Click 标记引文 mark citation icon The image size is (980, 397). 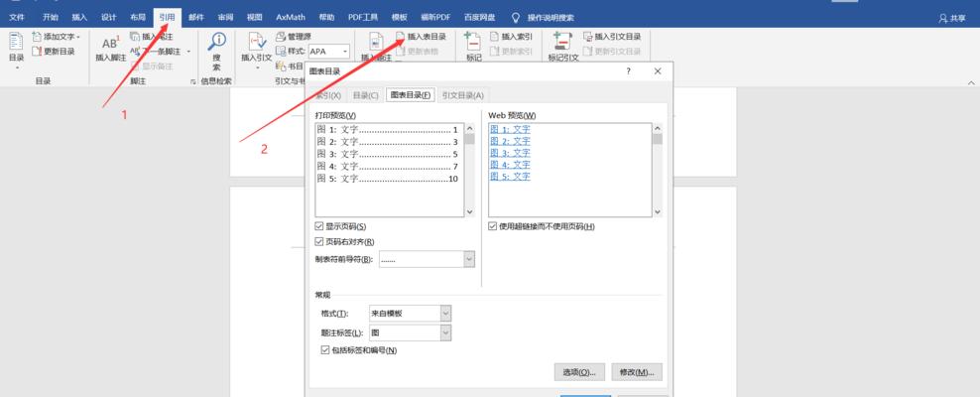click(562, 42)
